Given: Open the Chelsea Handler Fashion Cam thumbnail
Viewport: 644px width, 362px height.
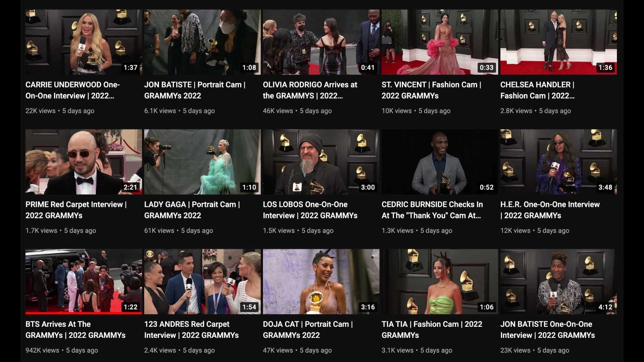Looking at the screenshot, I should (558, 42).
